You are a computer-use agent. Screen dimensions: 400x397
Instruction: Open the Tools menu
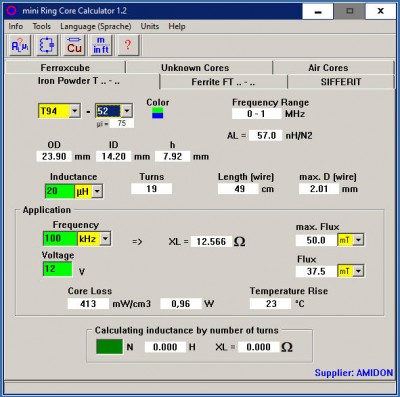42,26
